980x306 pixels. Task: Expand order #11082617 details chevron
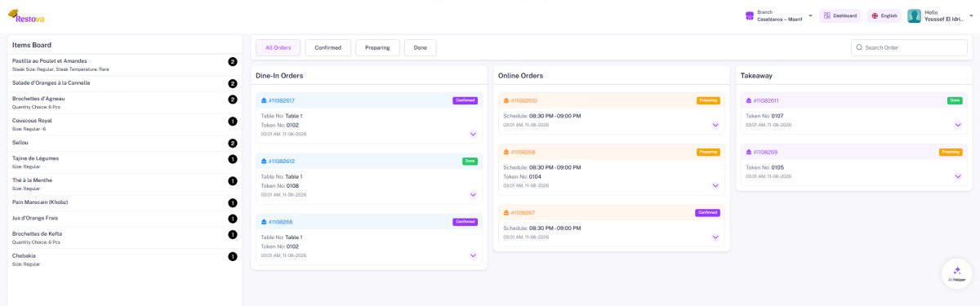(473, 134)
